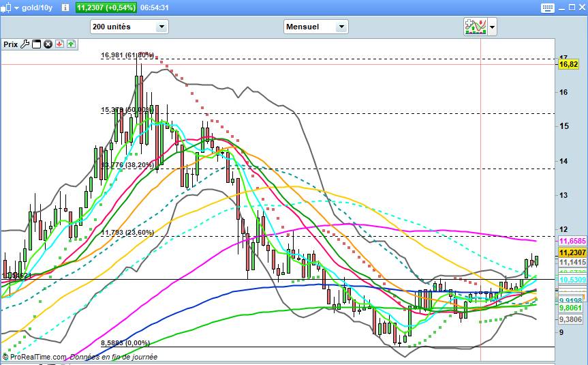Screen dimensions: 588x365
Task: Expand the arrow beside the indicator icon
Action: [493, 27]
